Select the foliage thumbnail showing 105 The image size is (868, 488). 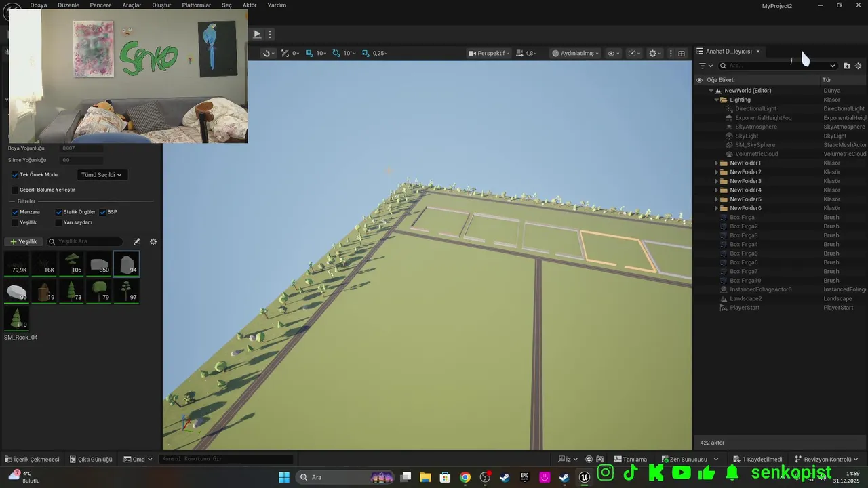click(x=71, y=264)
